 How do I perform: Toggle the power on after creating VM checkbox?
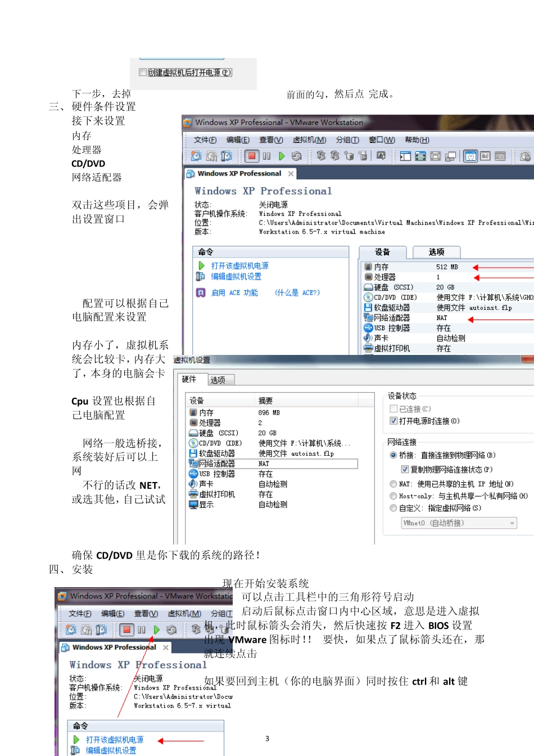pos(143,73)
